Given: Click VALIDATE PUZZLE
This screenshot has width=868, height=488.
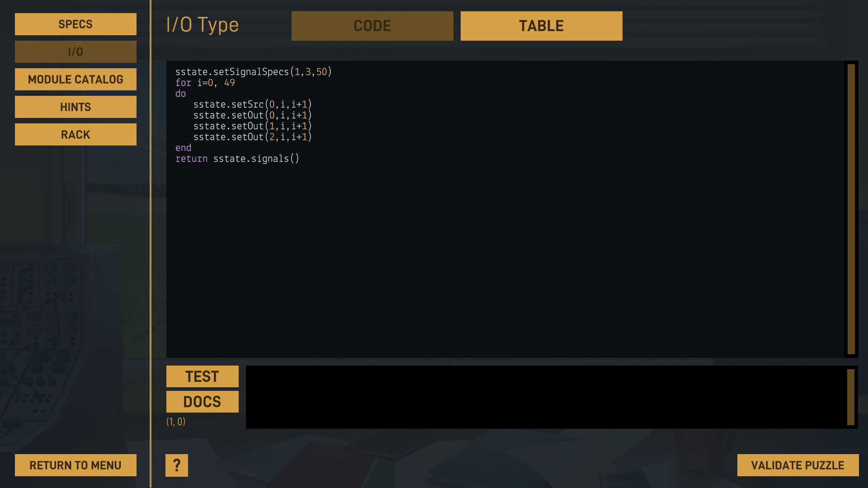Looking at the screenshot, I should tap(797, 465).
